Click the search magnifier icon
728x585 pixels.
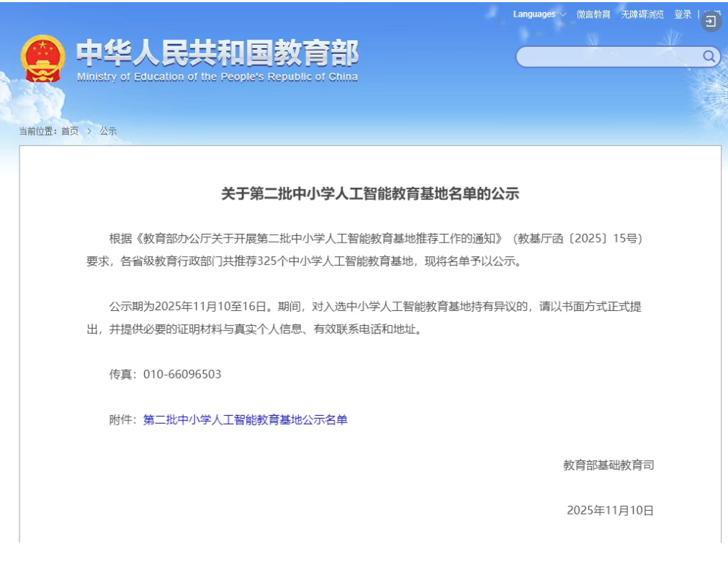click(709, 56)
